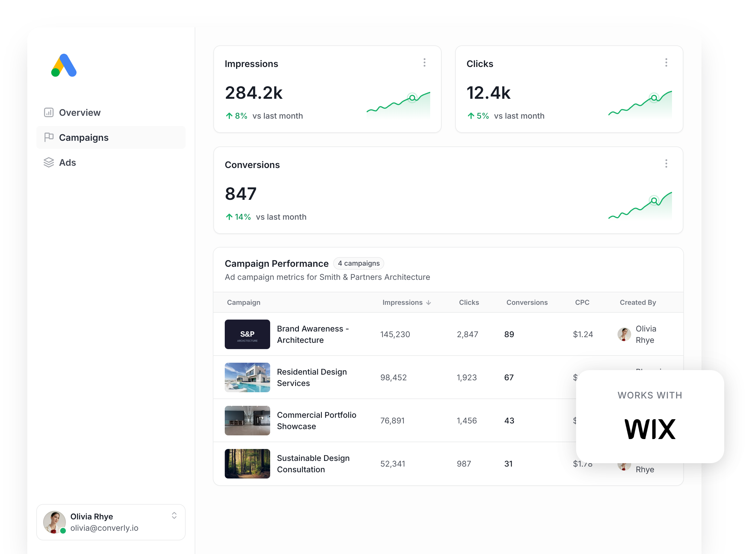
Task: Expand the Olivia Rhye account switcher chevrons
Action: 174,515
